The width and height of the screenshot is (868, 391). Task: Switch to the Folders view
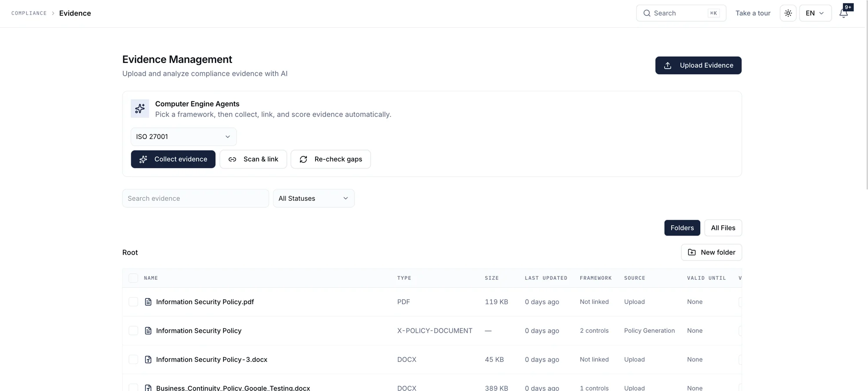tap(682, 228)
